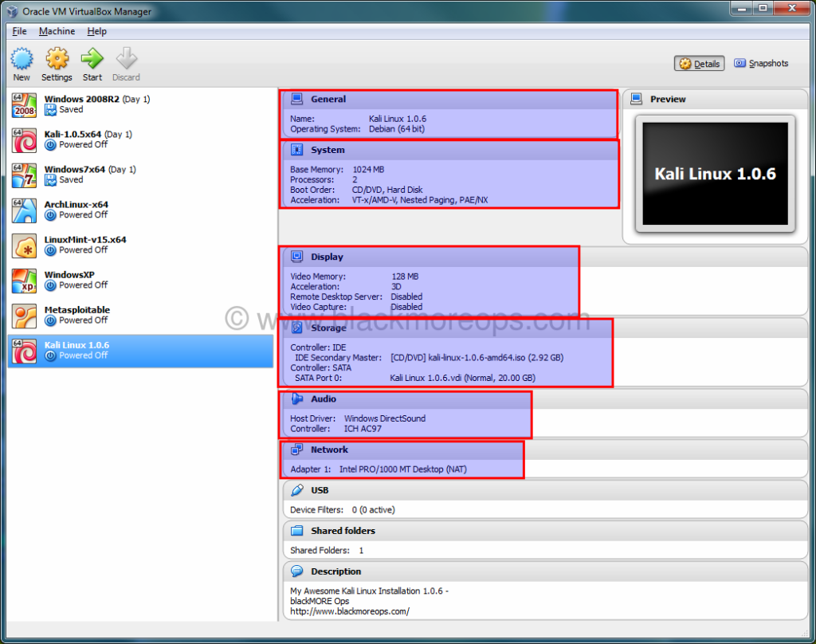Open the Audio section heading
This screenshot has height=644, width=816.
click(x=324, y=399)
